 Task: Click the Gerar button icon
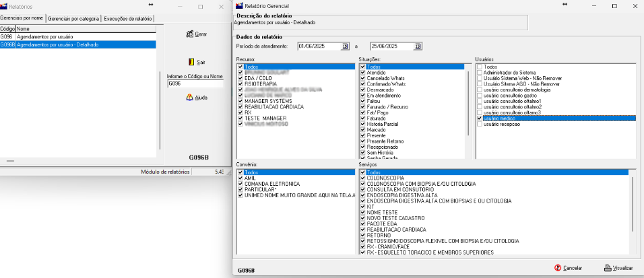pyautogui.click(x=190, y=34)
